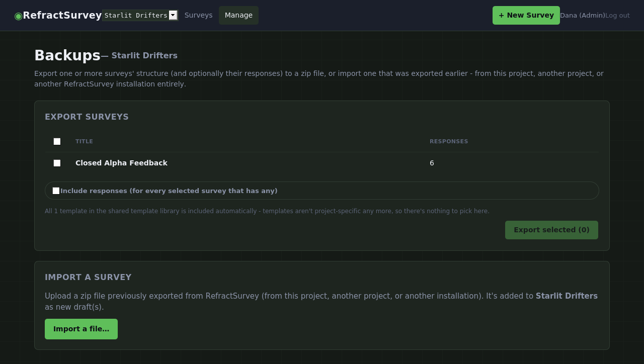This screenshot has width=644, height=364.
Task: Click bold Starlit Drifters in import description
Action: (567, 296)
